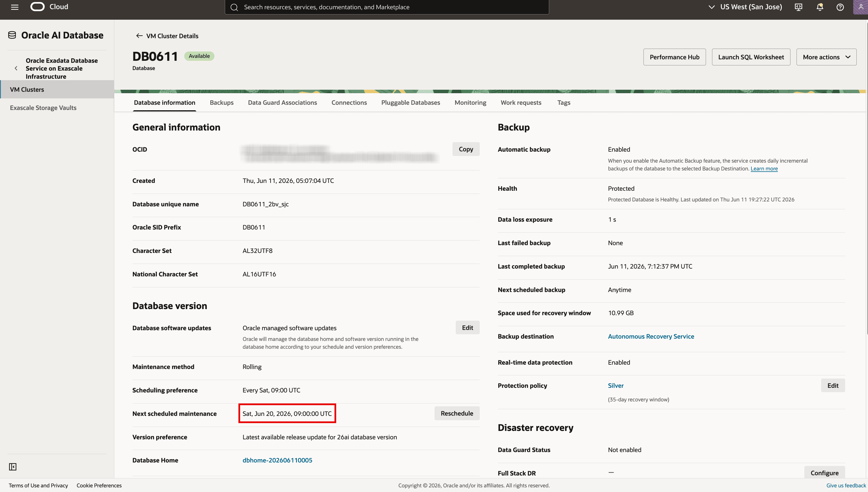868x492 pixels.
Task: Edit Database software updates setting
Action: click(x=468, y=327)
